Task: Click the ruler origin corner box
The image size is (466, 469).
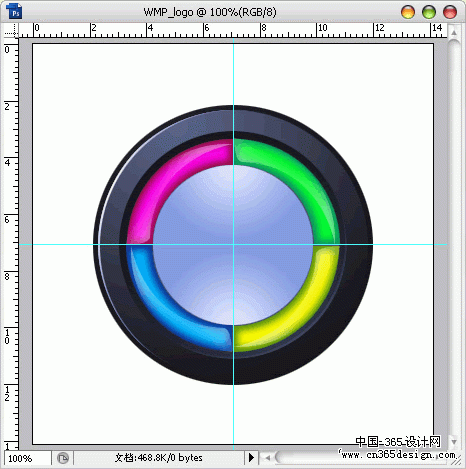Action: click(11, 30)
